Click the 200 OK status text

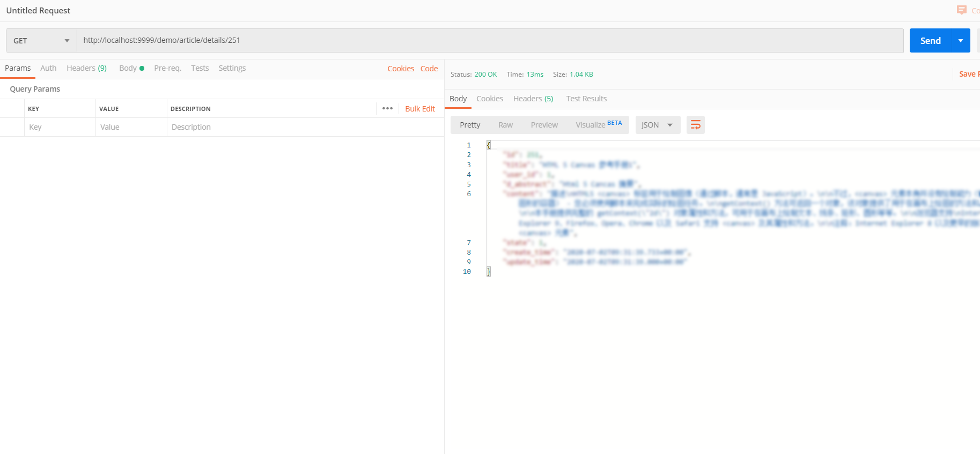pyautogui.click(x=485, y=75)
